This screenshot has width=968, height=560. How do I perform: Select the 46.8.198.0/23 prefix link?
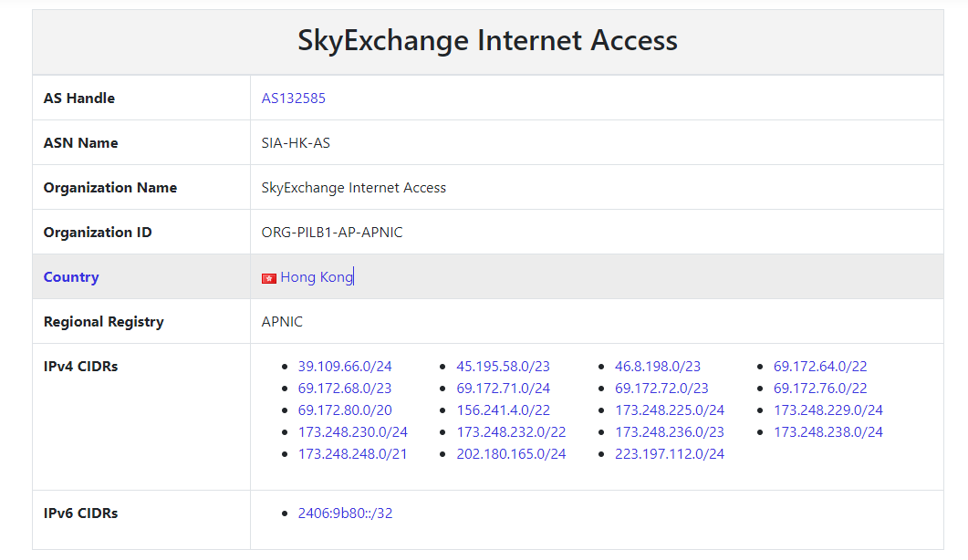pyautogui.click(x=658, y=366)
